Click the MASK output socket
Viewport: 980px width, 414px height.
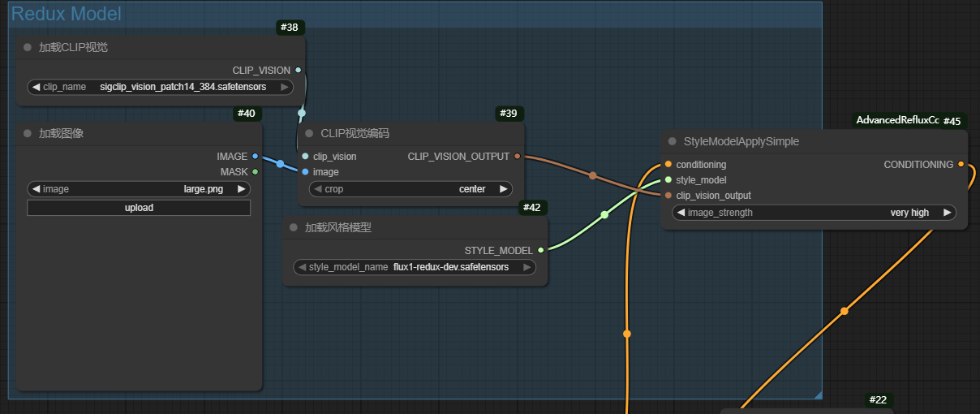(256, 172)
